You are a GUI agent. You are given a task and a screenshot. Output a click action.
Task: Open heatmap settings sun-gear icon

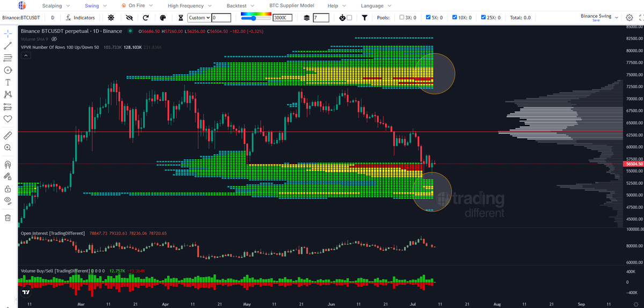(111, 18)
